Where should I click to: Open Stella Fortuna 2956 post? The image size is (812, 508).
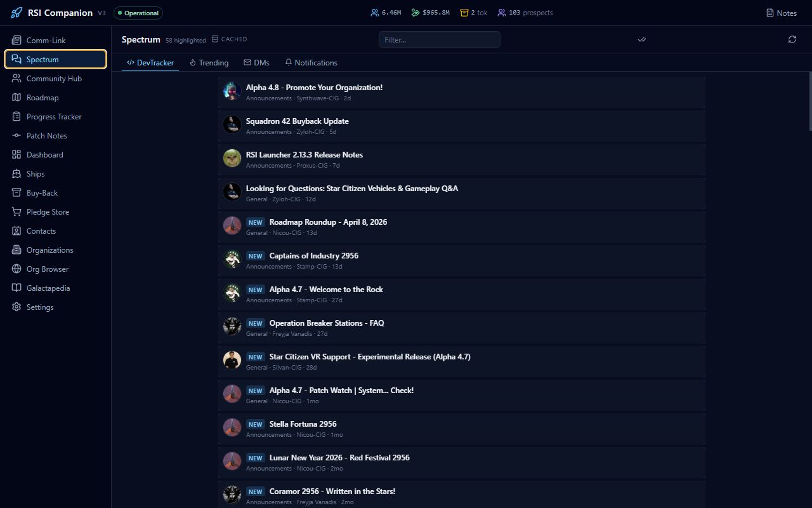point(462,429)
